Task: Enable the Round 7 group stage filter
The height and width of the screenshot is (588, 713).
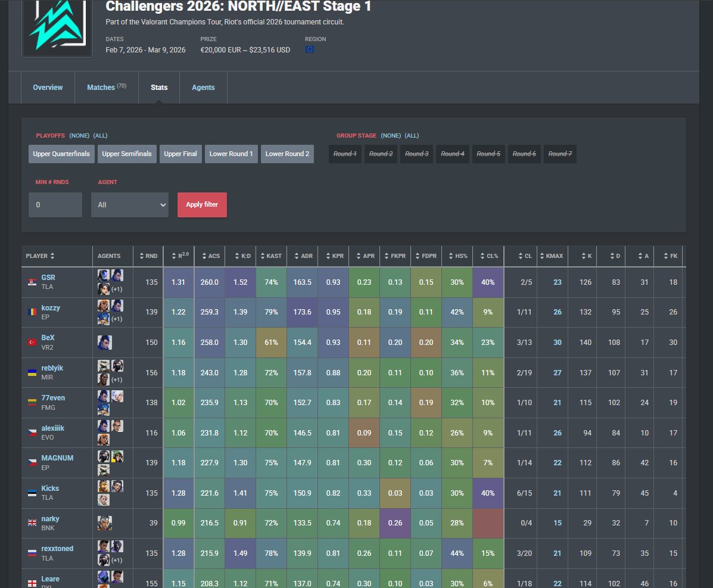Action: click(x=560, y=154)
